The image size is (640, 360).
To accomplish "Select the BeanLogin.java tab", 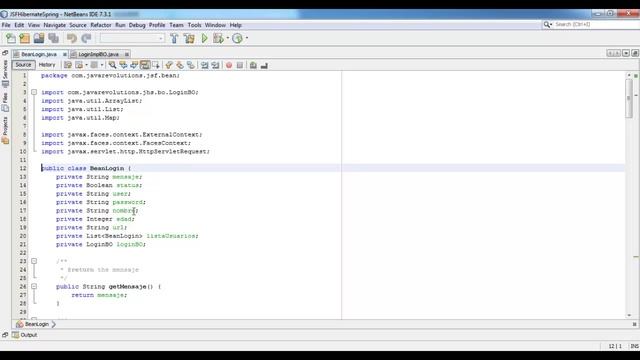I will 38,54.
